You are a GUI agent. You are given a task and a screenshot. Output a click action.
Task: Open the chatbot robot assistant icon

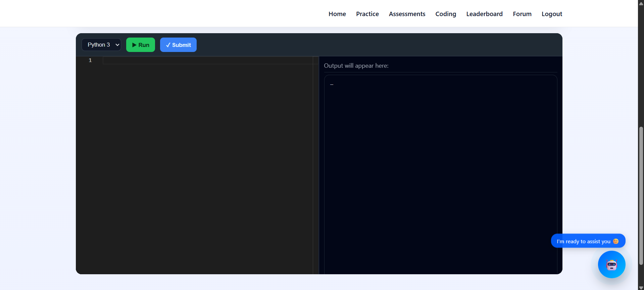(x=611, y=265)
